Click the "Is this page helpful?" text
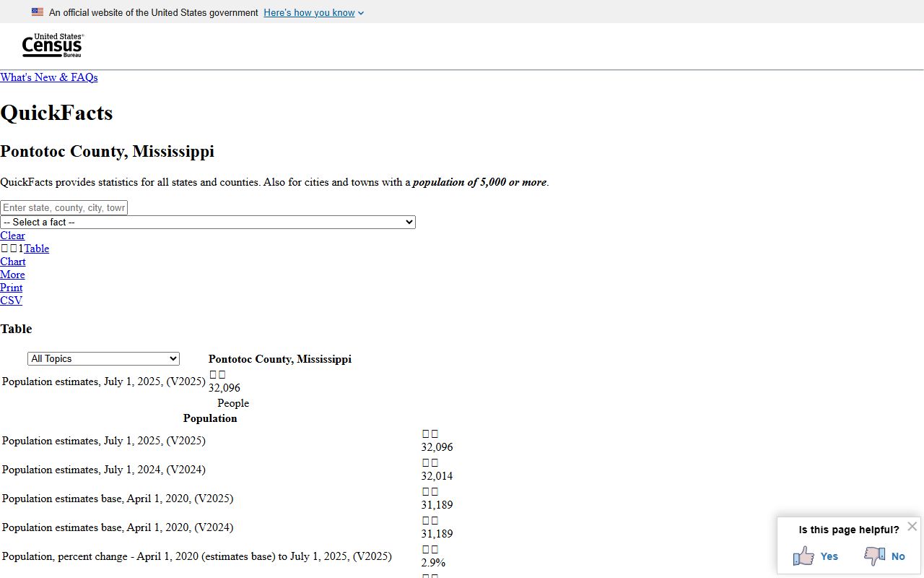 (849, 530)
